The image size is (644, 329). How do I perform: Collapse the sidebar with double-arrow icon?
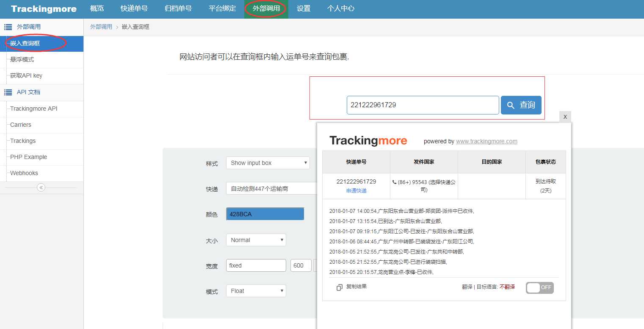[41, 187]
